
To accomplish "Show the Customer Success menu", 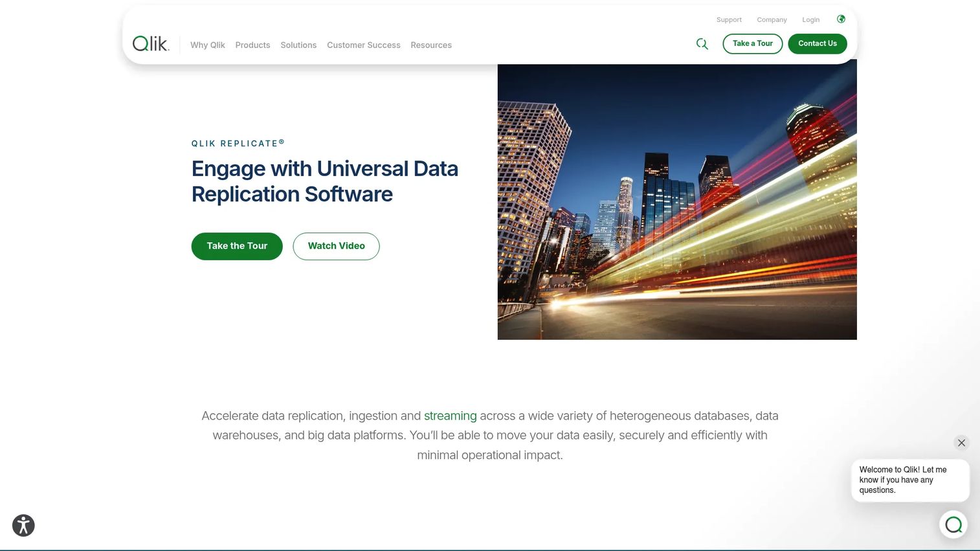I will (364, 45).
